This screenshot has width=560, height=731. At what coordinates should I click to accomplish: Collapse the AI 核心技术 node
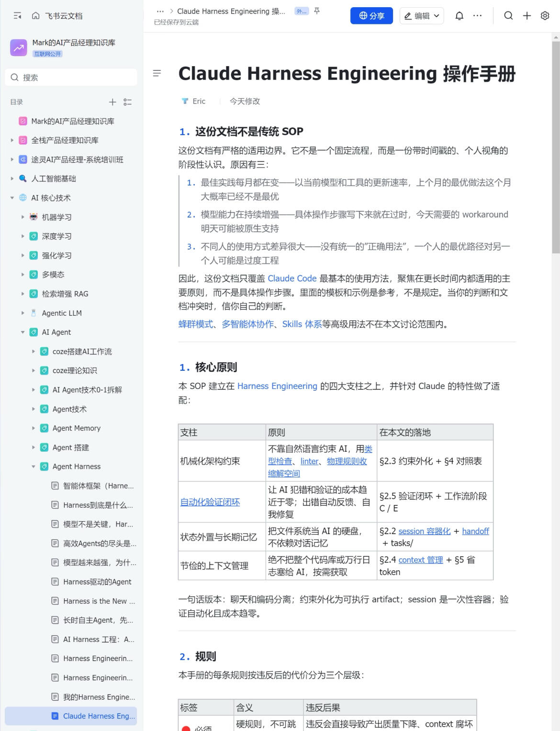click(x=12, y=198)
